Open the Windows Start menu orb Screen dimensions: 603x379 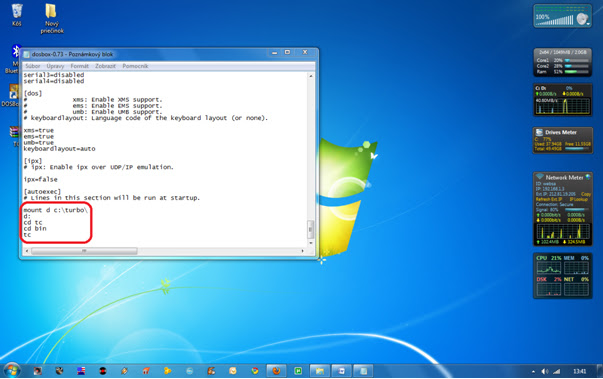click(12, 371)
